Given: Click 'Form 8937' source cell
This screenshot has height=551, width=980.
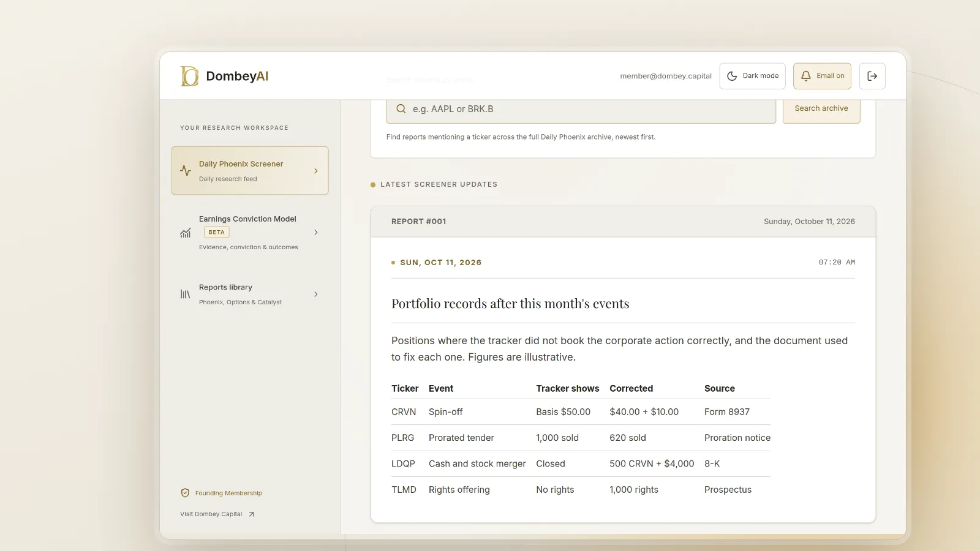Looking at the screenshot, I should (x=727, y=412).
